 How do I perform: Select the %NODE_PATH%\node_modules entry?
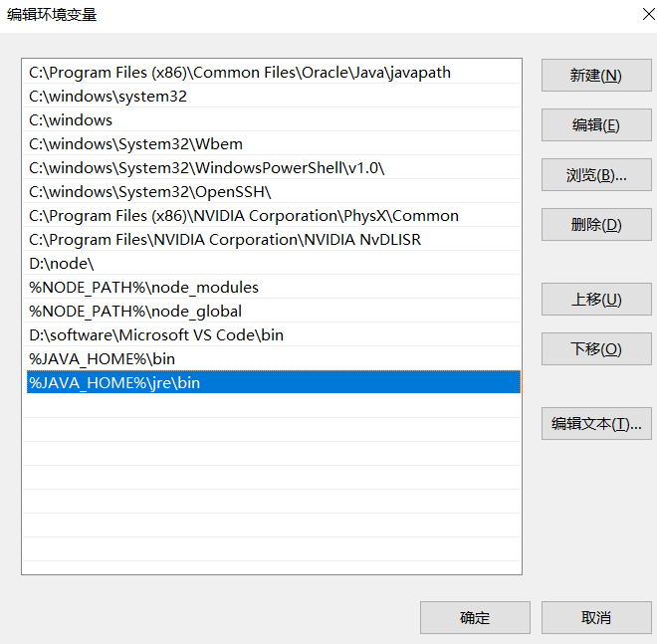272,288
